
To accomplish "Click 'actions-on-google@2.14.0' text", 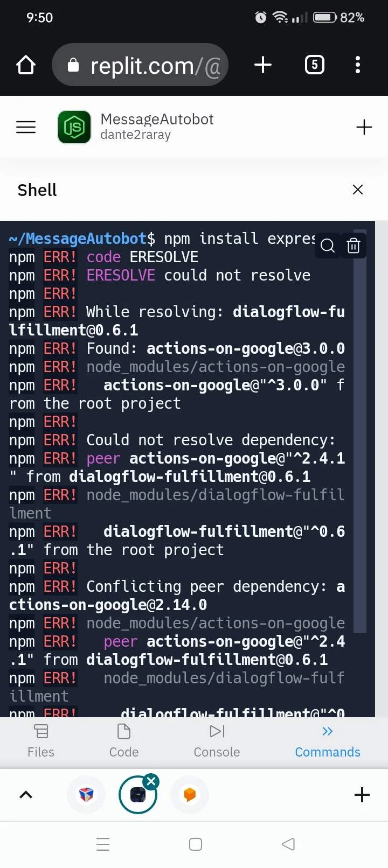I will tap(108, 605).
